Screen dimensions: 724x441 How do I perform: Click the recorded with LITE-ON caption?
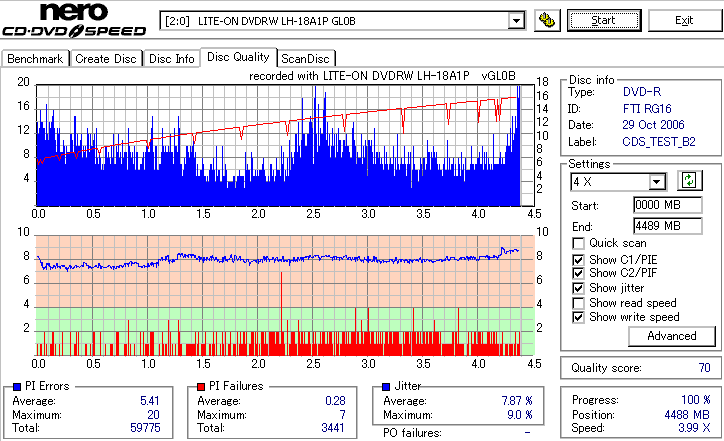pos(382,76)
